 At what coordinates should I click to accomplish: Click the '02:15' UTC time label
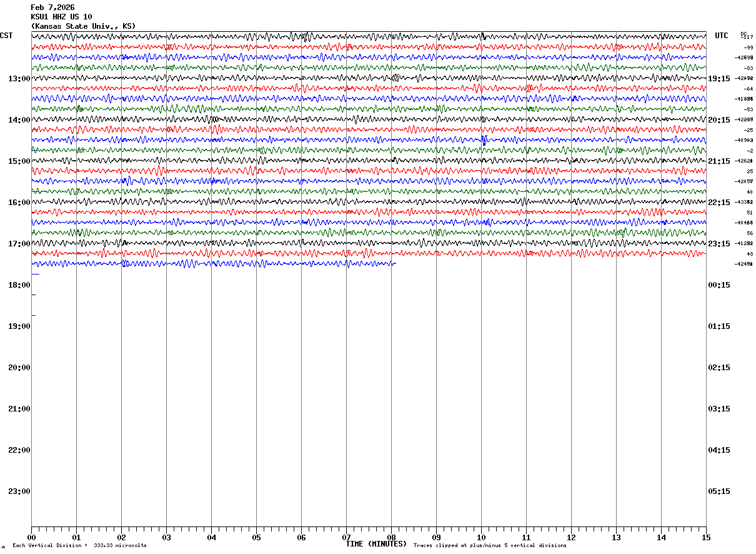(x=719, y=368)
